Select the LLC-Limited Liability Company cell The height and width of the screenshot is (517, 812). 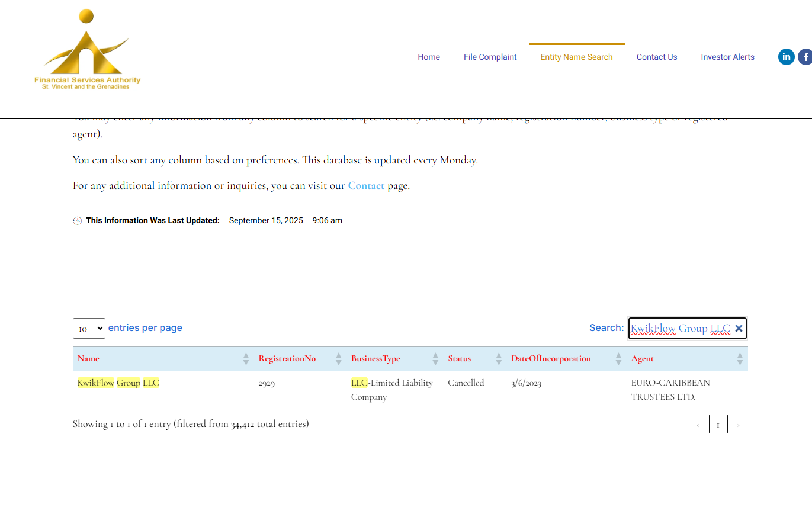point(392,390)
